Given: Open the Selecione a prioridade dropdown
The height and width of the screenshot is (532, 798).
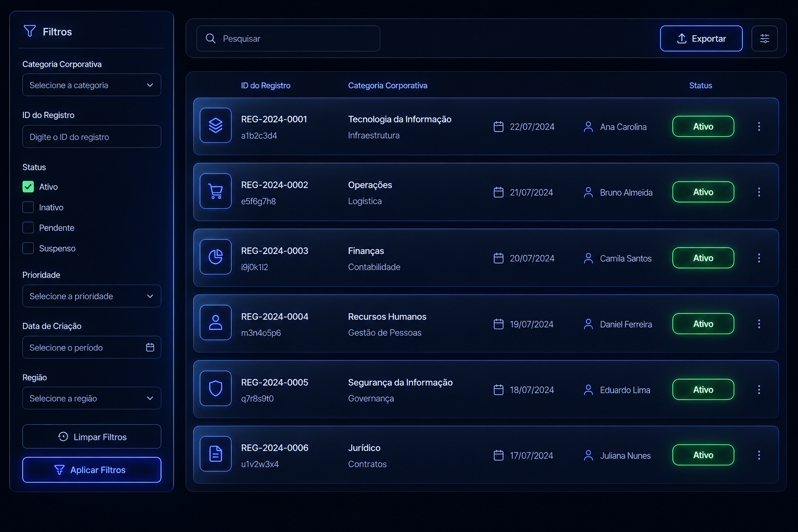Looking at the screenshot, I should (91, 296).
